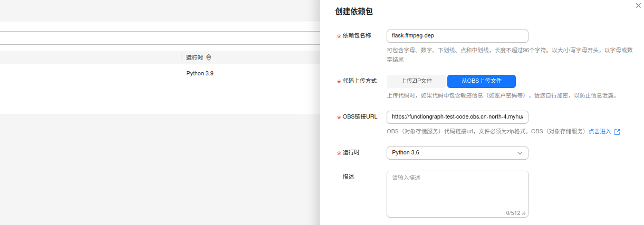Close the 创建依赖包 panel
This screenshot has width=644, height=225.
(638, 5)
